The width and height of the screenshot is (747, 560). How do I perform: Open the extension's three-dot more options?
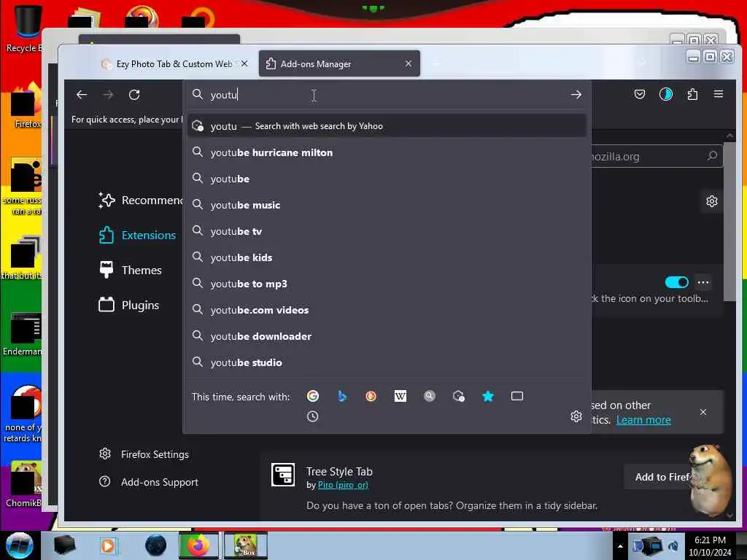coord(703,282)
